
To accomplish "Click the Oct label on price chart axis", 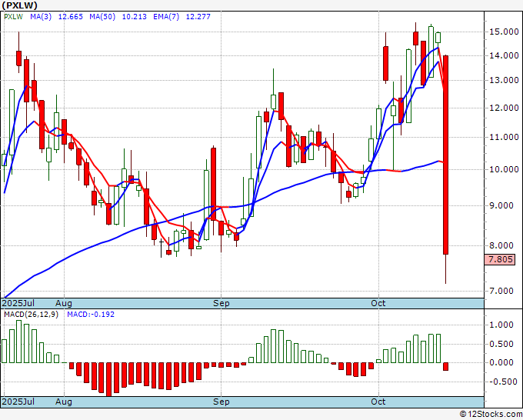I will point(378,303).
